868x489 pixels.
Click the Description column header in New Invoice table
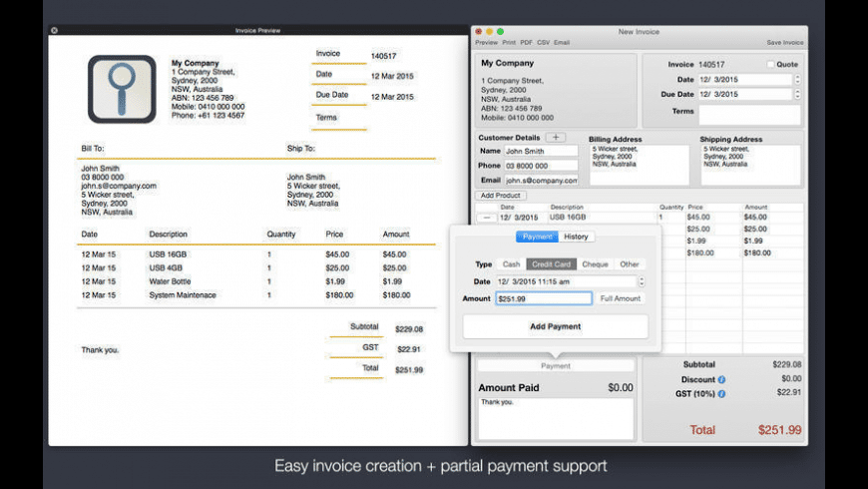(567, 208)
